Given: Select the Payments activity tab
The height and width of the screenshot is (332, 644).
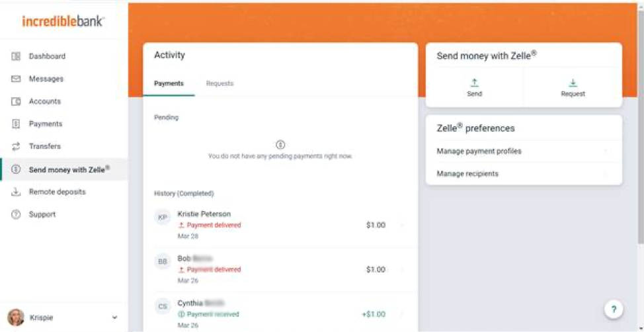Looking at the screenshot, I should (x=169, y=84).
